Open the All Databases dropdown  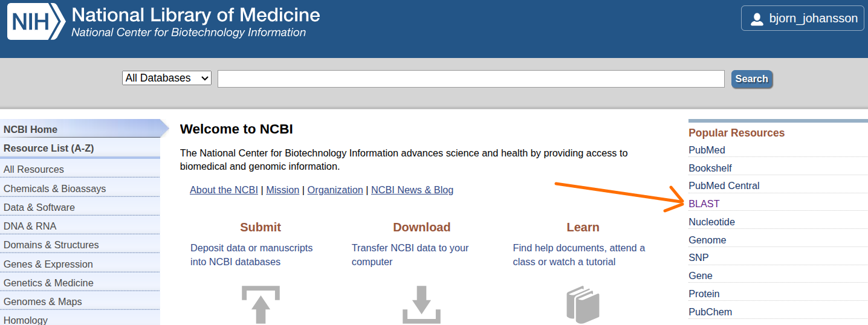click(x=166, y=78)
